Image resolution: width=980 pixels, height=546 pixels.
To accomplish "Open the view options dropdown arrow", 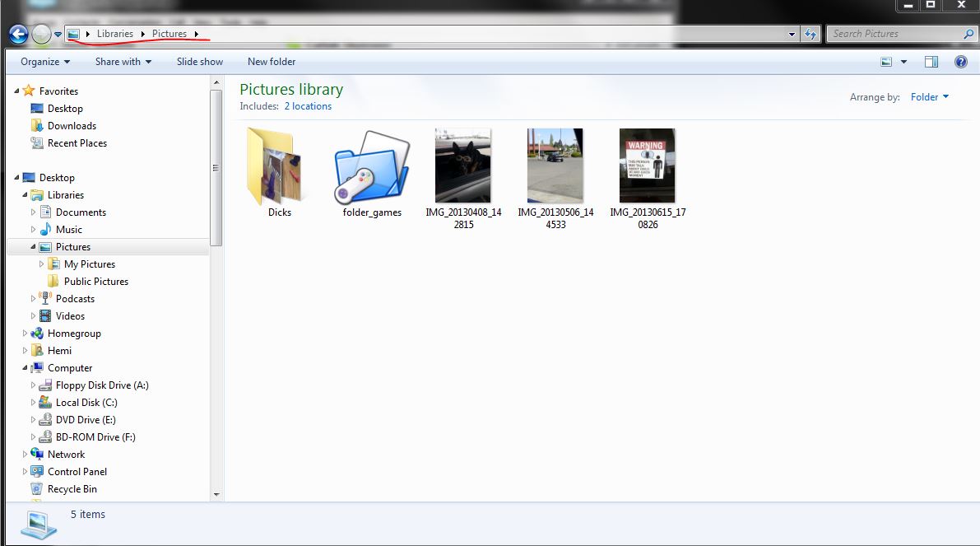I will [903, 61].
